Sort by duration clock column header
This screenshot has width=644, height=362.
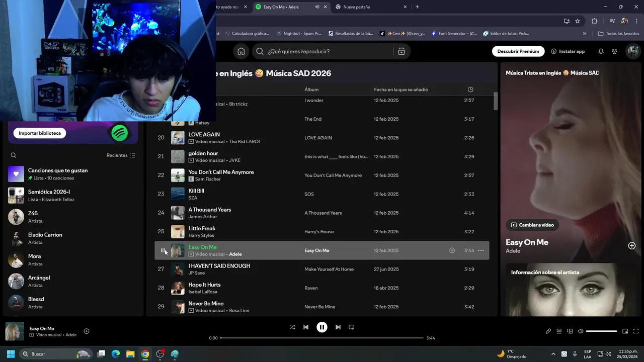(470, 89)
